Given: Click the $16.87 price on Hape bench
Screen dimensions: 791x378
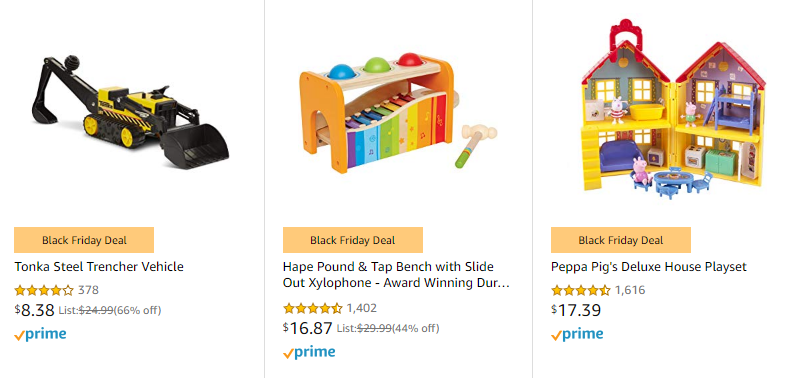Looking at the screenshot, I should 308,328.
